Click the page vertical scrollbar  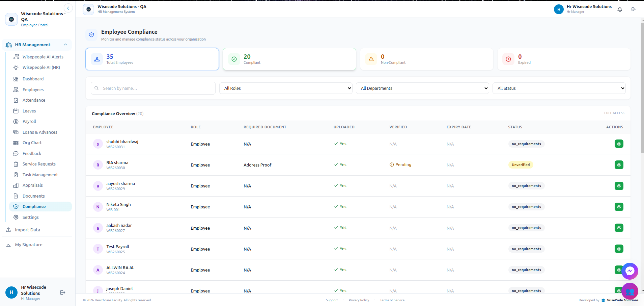[642, 88]
